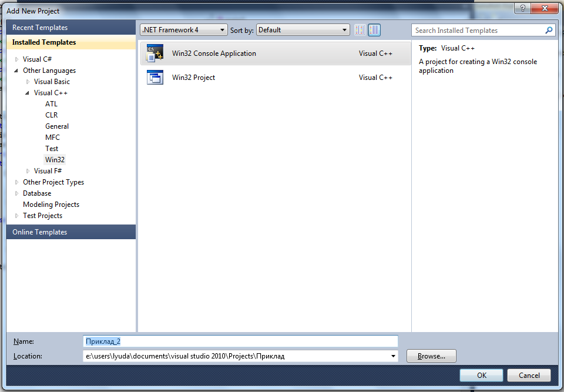The height and width of the screenshot is (392, 564).
Task: Open the Sort by Default dropdown
Action: click(303, 30)
